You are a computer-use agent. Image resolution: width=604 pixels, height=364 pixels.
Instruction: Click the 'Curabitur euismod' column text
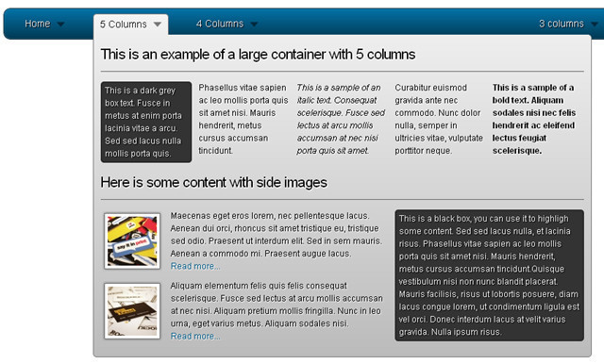click(x=439, y=119)
